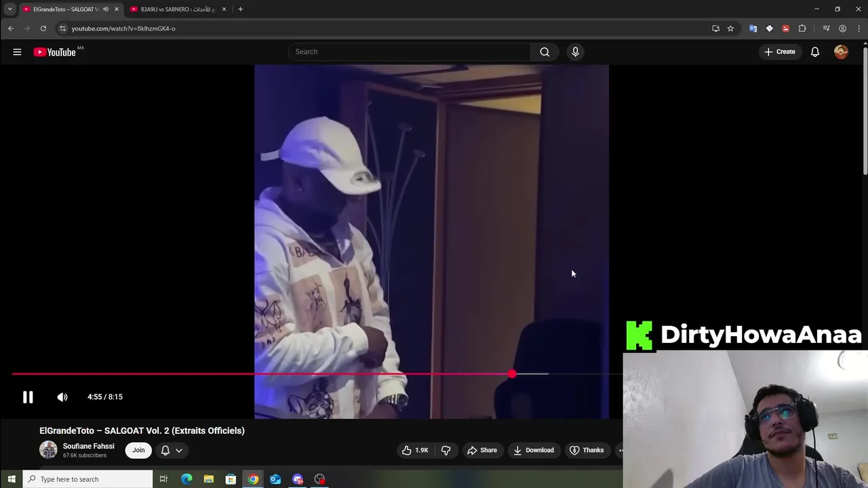Open the Soufiane Fahssi channel name

click(x=88, y=446)
